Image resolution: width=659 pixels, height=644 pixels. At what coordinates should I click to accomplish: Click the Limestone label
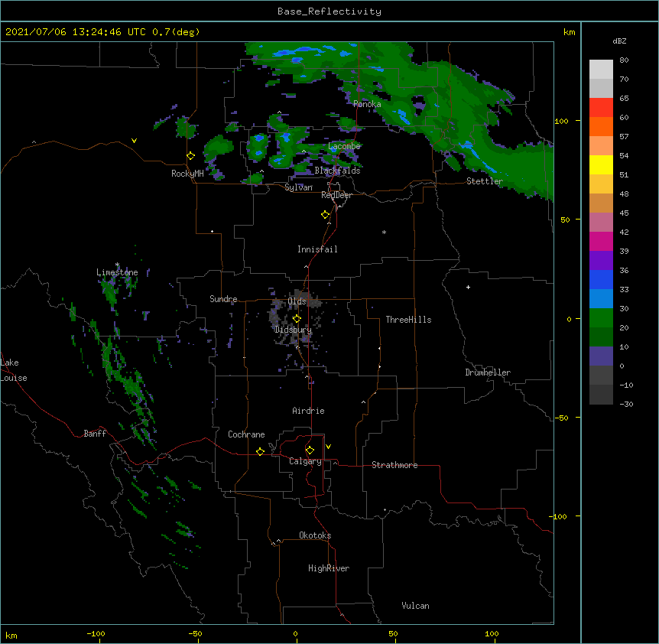[x=117, y=272]
